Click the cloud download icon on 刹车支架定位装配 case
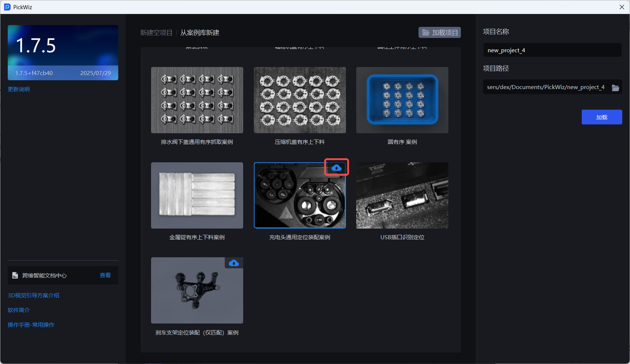The height and width of the screenshot is (364, 630). point(234,263)
